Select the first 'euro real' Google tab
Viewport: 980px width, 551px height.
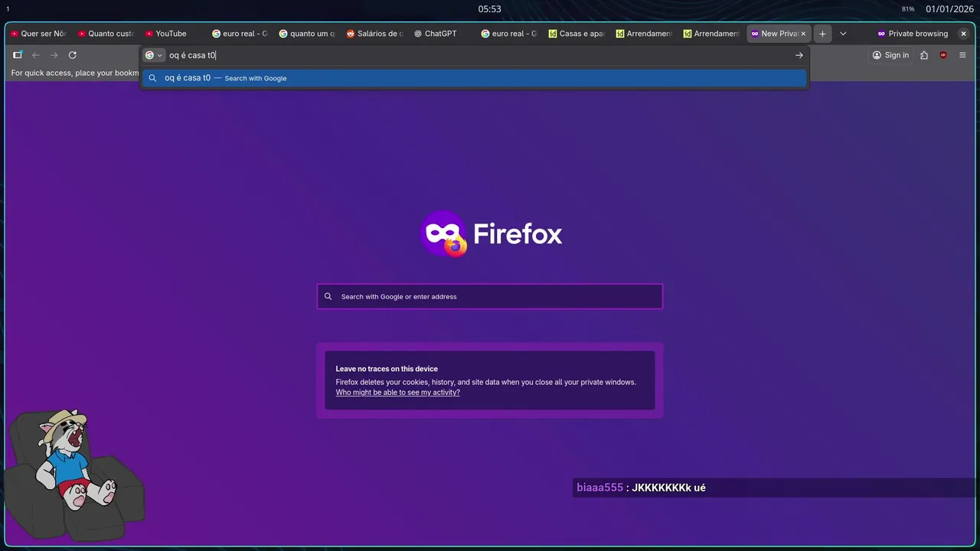tap(241, 34)
